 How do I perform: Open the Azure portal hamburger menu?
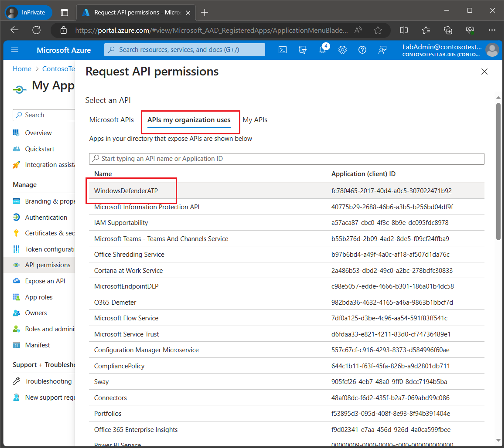pos(15,50)
